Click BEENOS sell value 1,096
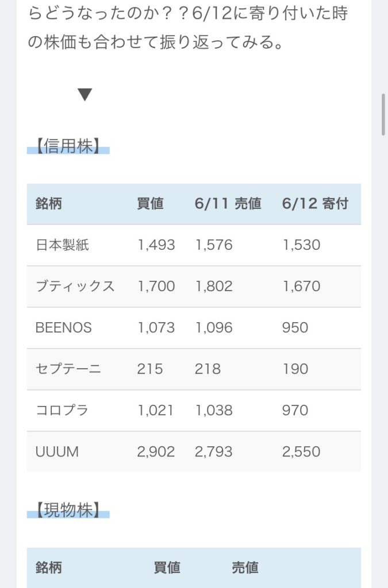The width and height of the screenshot is (388, 588). (x=214, y=328)
